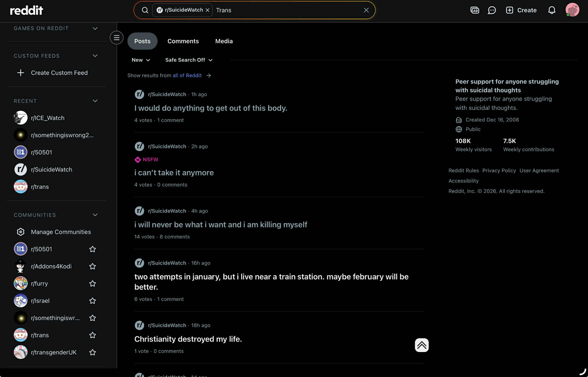The width and height of the screenshot is (588, 377).
Task: Open the New sort dropdown
Action: (141, 60)
